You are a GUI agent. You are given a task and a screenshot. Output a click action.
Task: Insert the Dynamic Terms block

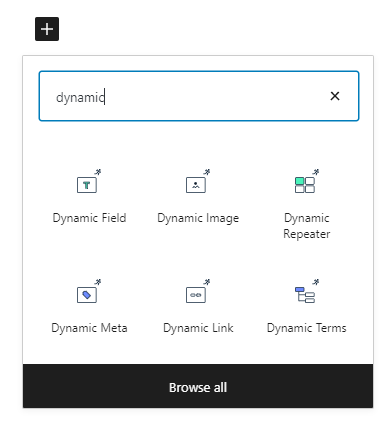(307, 307)
